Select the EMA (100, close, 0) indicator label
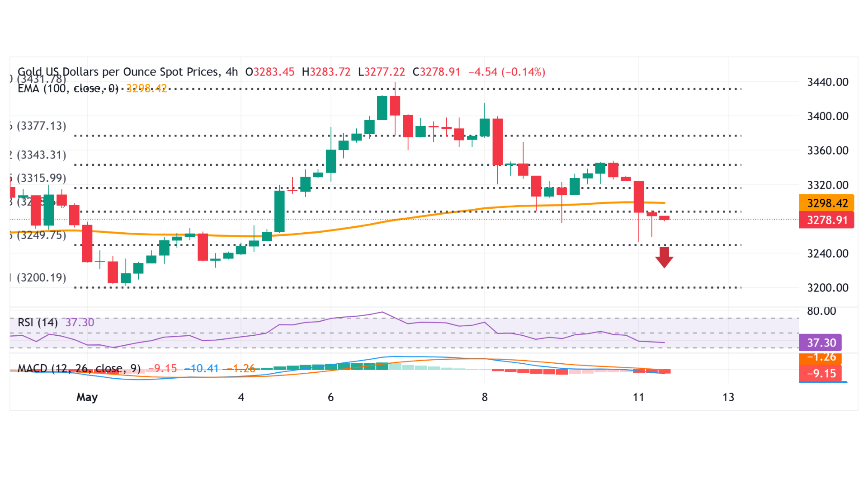868x488 pixels. (x=68, y=89)
